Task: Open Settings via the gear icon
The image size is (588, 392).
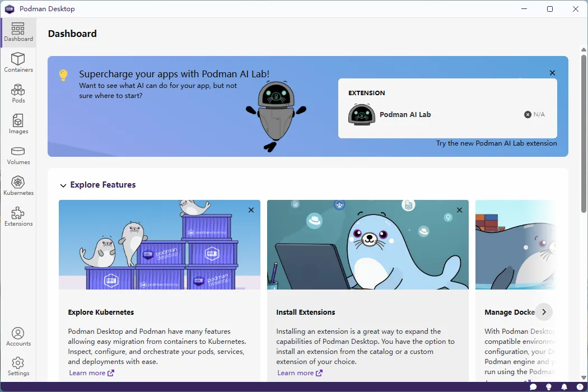Action: pos(18,366)
